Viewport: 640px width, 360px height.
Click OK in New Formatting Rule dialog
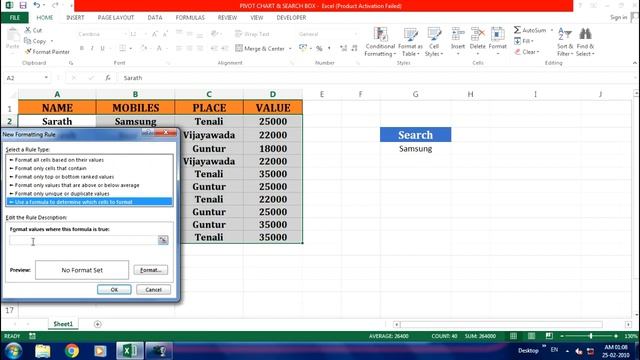point(114,289)
